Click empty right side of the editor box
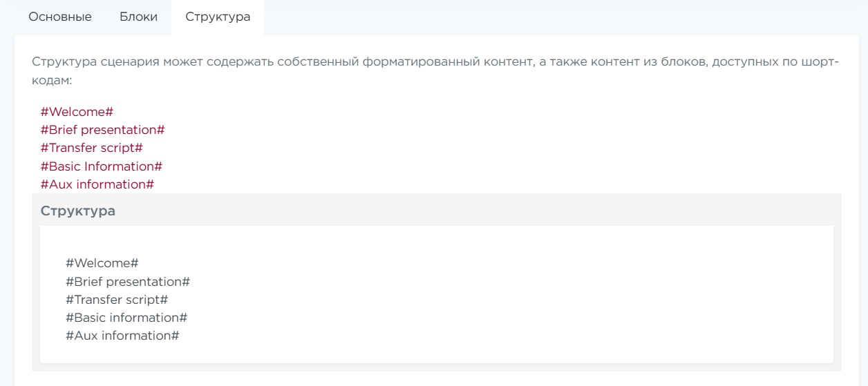This screenshot has width=868, height=386. click(622, 297)
